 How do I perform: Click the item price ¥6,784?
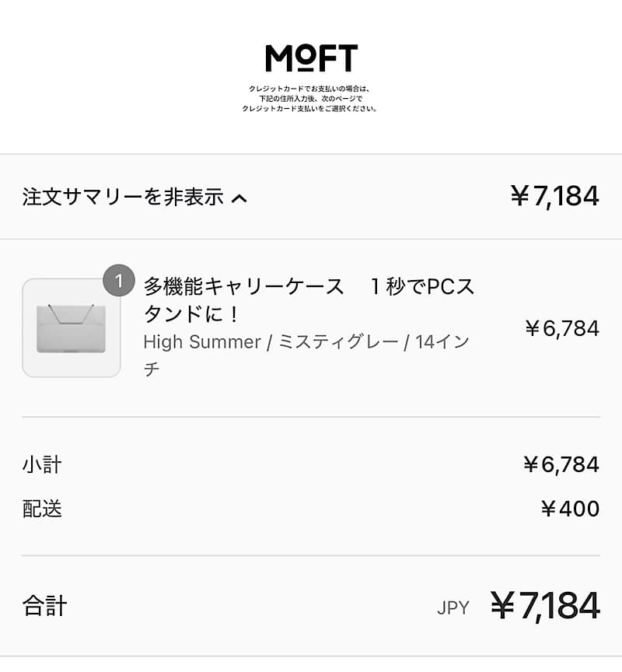(562, 329)
